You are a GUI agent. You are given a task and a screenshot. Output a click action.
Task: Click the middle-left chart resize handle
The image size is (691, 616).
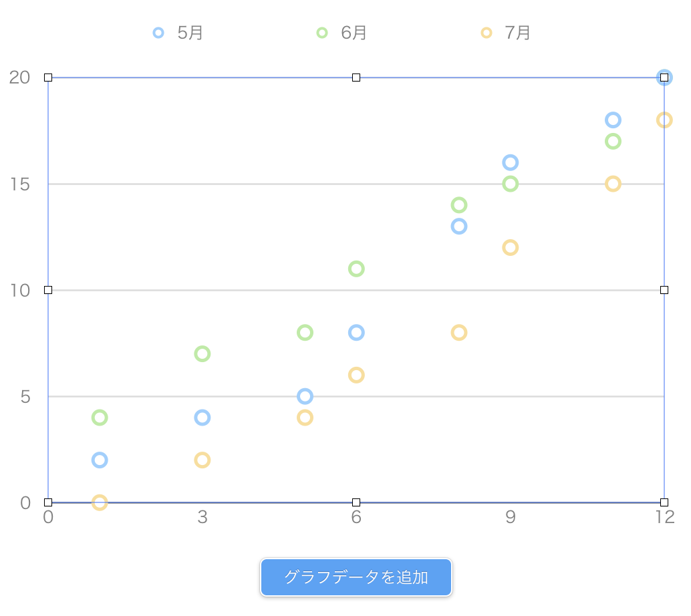point(48,290)
